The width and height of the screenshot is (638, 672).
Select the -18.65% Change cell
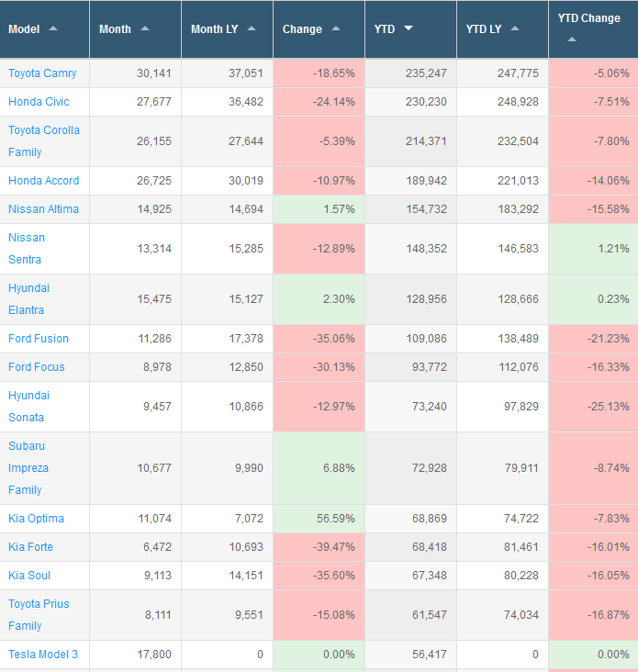point(319,73)
